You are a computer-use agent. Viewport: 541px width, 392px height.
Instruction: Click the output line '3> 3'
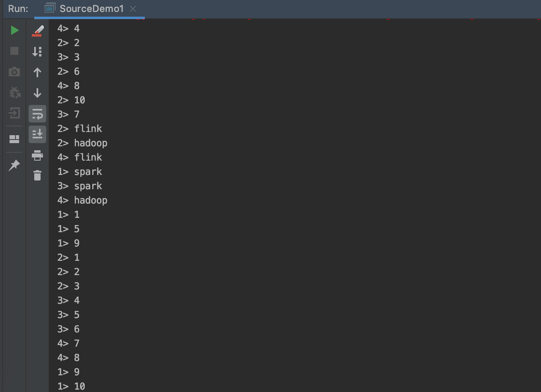click(68, 57)
